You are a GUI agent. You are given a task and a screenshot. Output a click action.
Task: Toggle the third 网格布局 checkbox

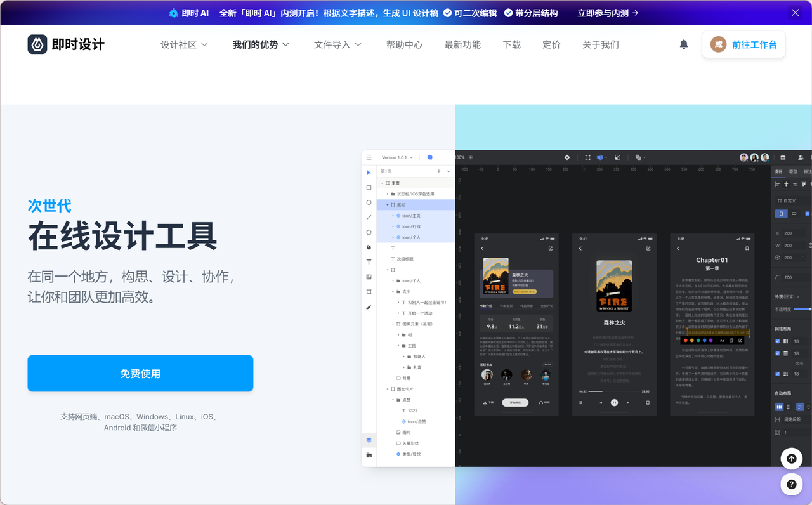click(778, 374)
